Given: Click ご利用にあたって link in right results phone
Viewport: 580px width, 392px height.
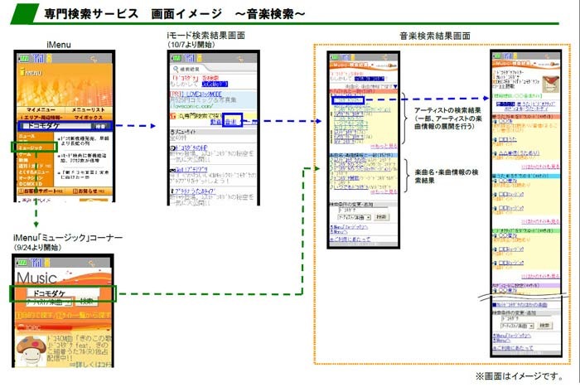Looking at the screenshot, I should (x=514, y=347).
